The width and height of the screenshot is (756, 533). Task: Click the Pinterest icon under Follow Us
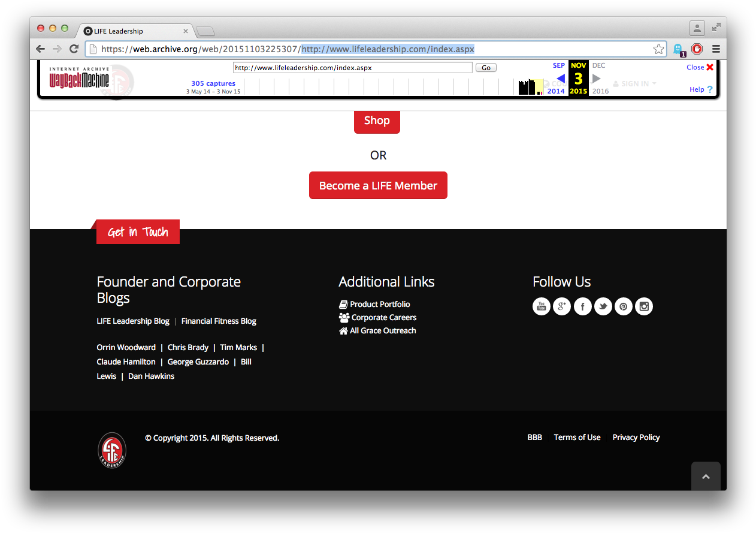623,306
